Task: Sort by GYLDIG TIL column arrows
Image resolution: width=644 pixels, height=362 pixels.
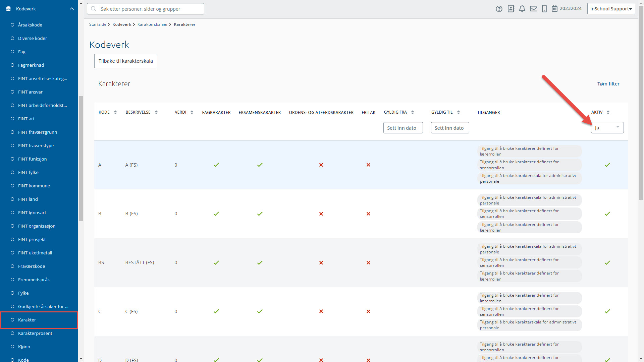Action: 459,112
